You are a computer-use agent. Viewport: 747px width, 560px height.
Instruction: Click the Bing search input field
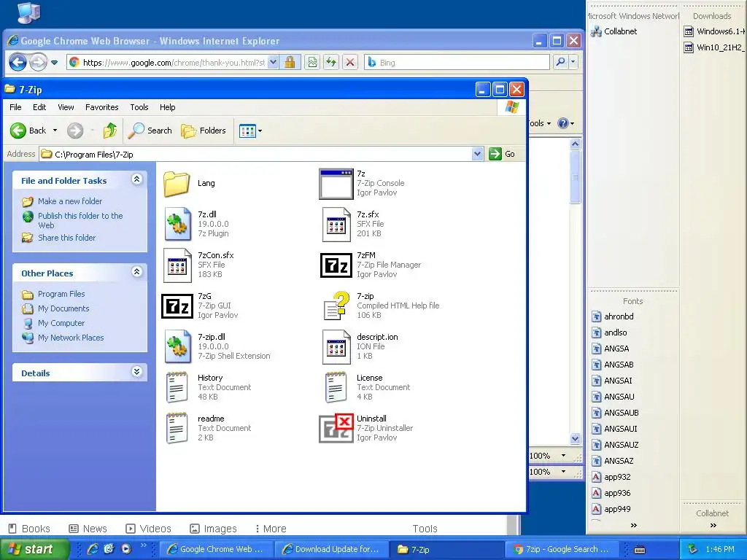tap(457, 63)
